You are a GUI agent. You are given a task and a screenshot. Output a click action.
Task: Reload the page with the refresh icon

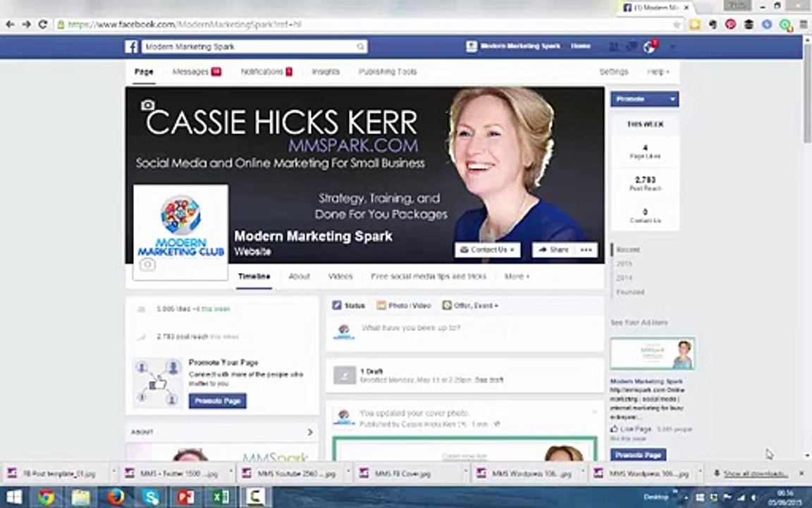(x=43, y=25)
